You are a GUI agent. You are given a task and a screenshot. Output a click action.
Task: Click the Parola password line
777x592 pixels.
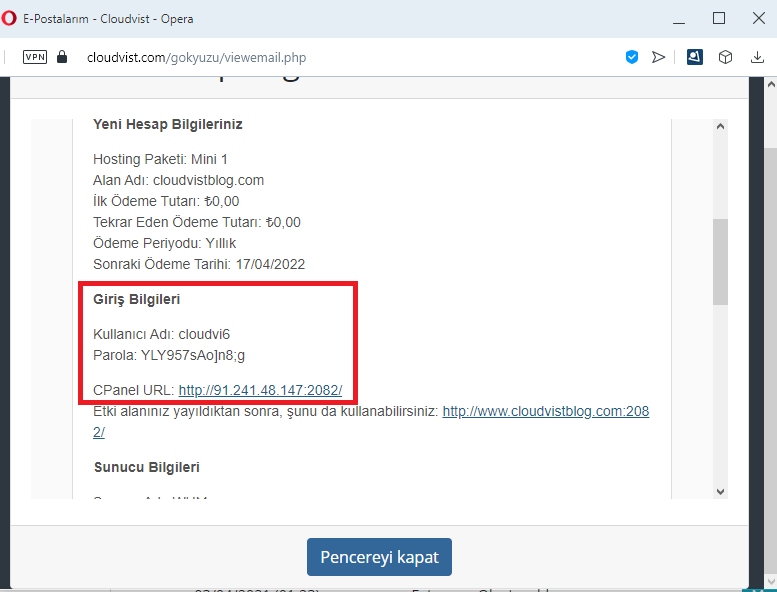169,356
